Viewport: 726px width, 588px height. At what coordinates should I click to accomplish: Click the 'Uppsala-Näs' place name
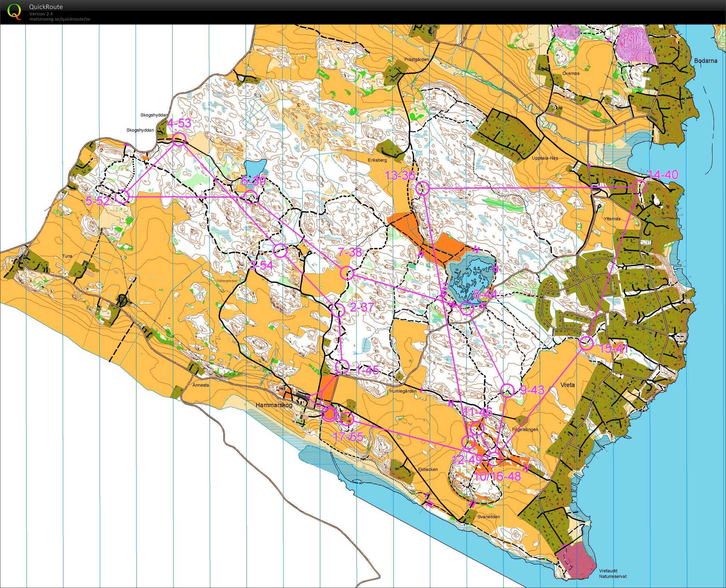545,158
